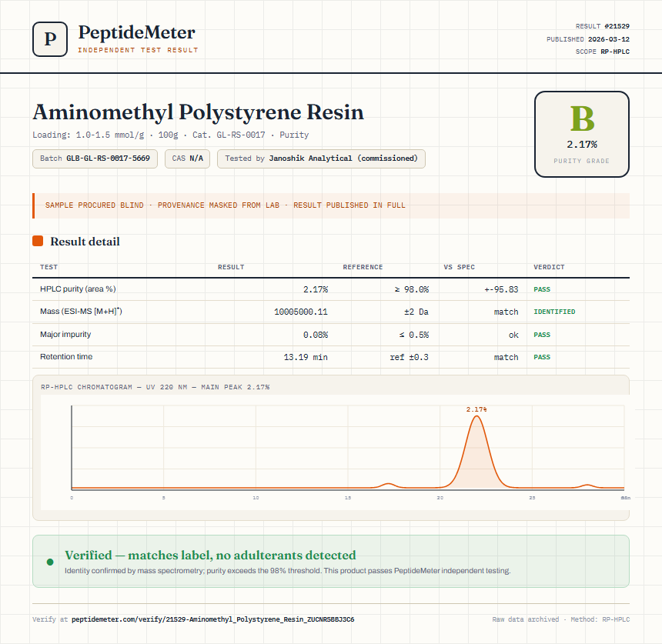Click the Tested by Janoshik Analytical tag
Image resolution: width=662 pixels, height=644 pixels.
click(x=321, y=158)
